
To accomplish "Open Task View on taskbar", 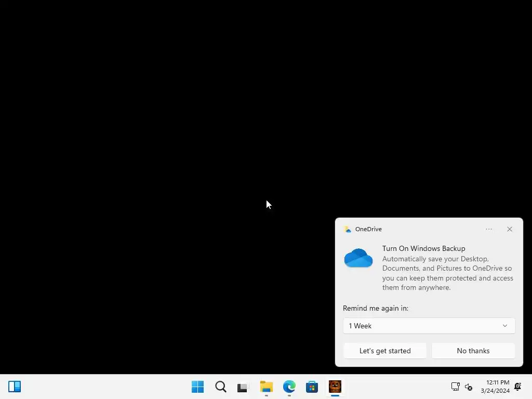I will (243, 387).
